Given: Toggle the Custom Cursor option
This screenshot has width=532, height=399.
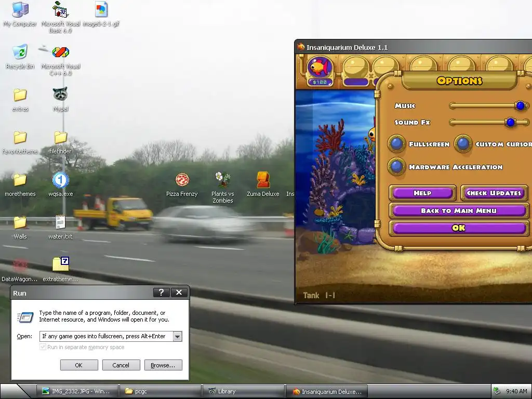Looking at the screenshot, I should (x=463, y=144).
